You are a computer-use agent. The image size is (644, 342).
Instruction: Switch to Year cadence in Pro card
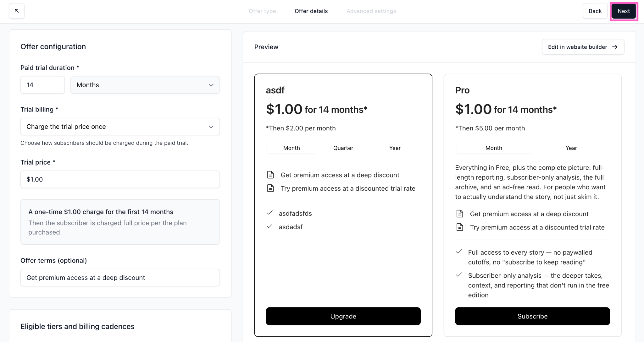[571, 148]
